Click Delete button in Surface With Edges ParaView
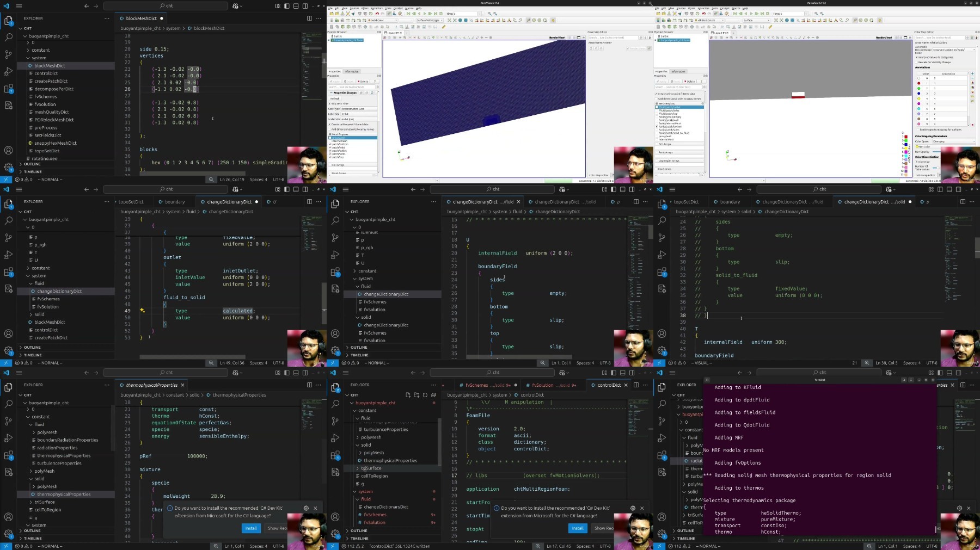 point(363,82)
